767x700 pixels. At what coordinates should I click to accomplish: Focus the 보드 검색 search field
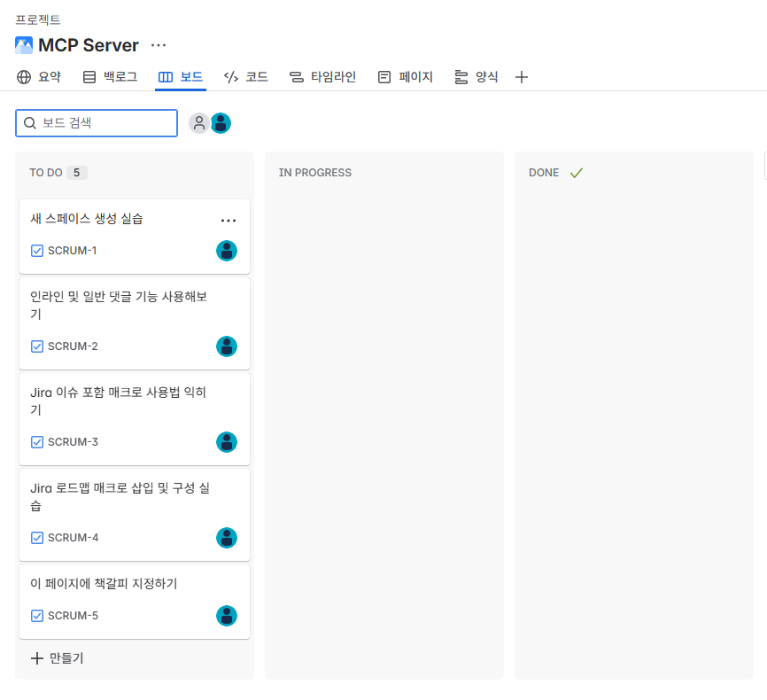(x=97, y=123)
